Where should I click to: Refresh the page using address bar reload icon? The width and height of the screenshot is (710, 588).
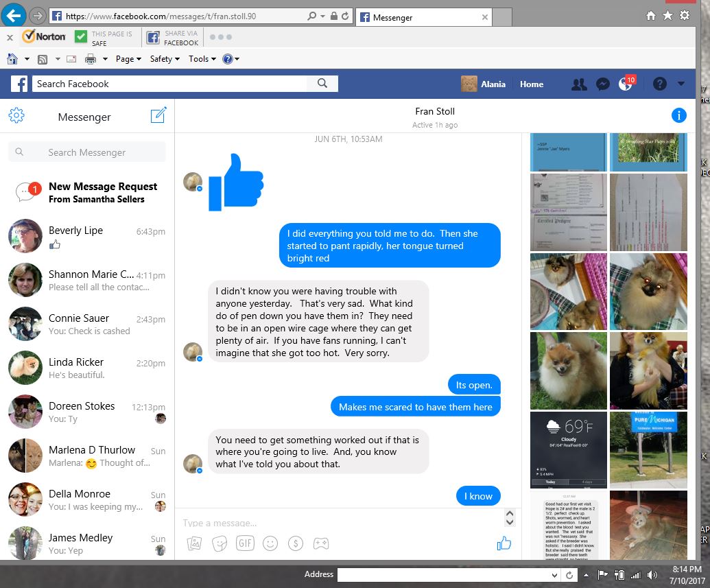point(345,16)
